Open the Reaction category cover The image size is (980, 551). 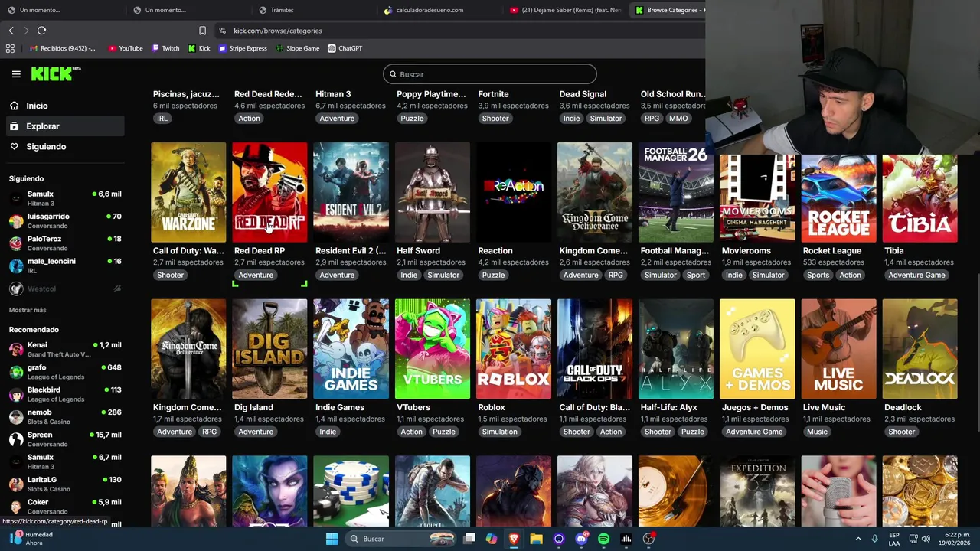(514, 192)
